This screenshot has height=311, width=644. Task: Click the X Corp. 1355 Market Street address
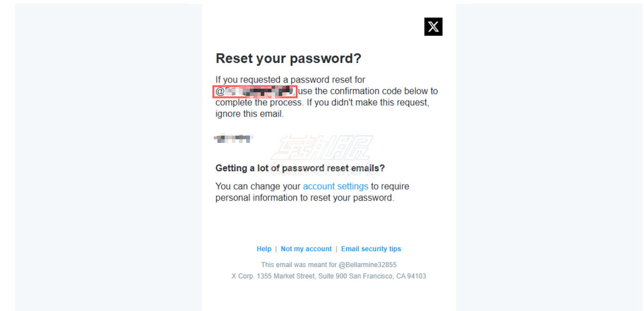(329, 276)
